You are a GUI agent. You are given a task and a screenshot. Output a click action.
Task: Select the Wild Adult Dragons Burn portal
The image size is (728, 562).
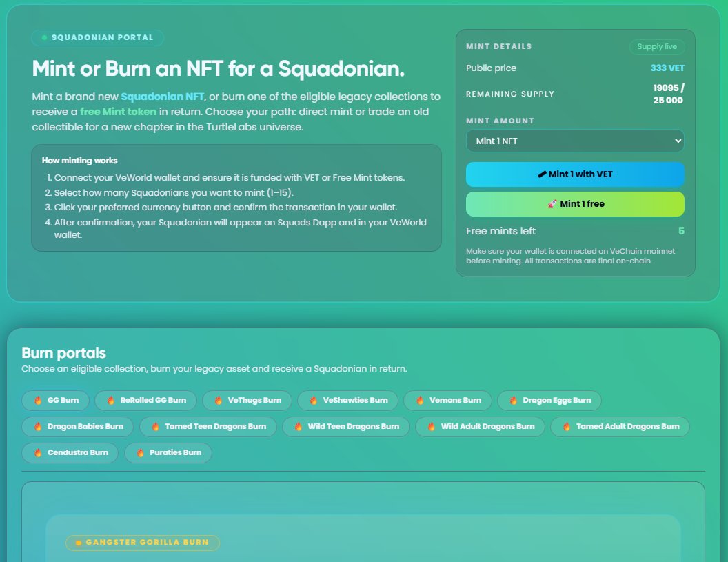480,426
